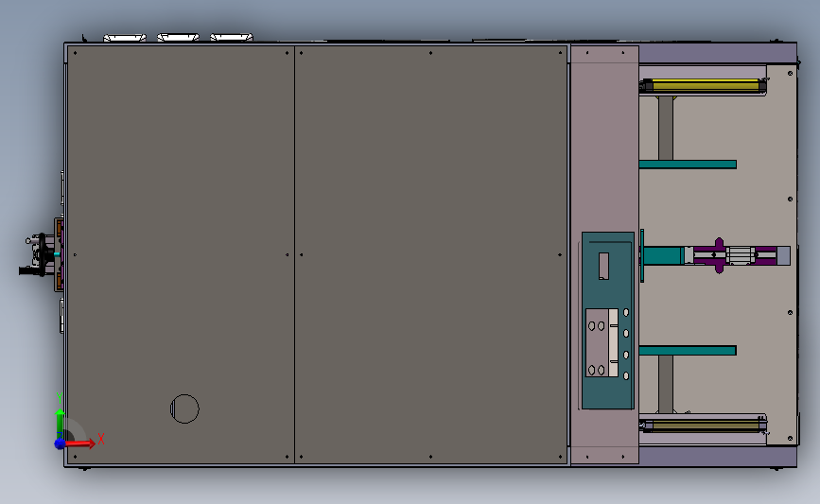Select the yellow roller at the top right
The image size is (820, 504).
704,86
